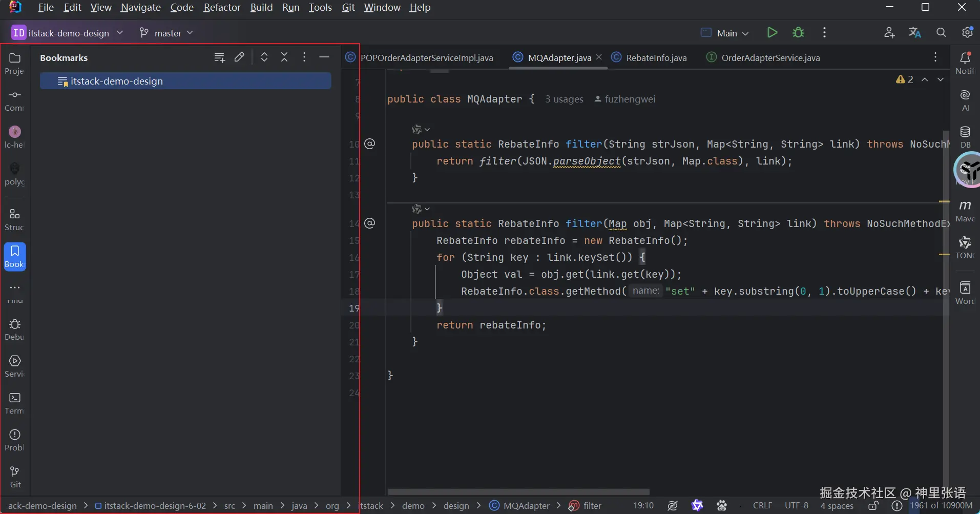Toggle the Bookmarks tool window button
Screen dimensions: 980x514
(x=15, y=256)
